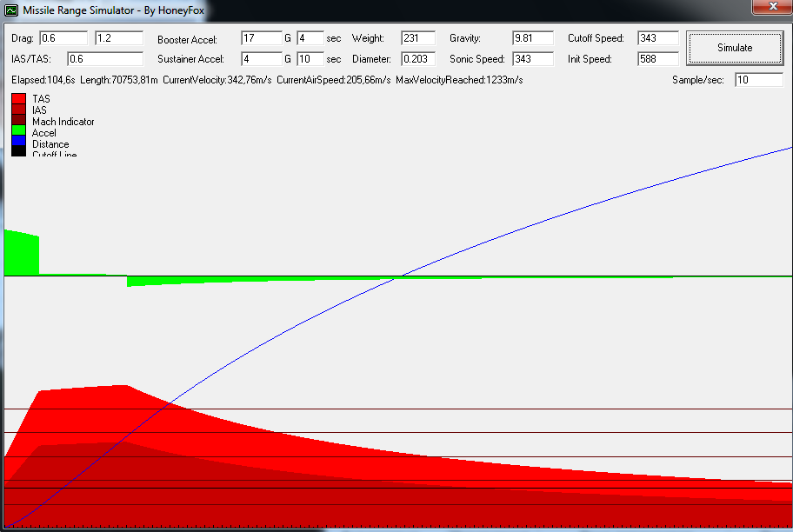The width and height of the screenshot is (793, 532).
Task: Click the Length:70753,81m readout
Action: click(119, 80)
